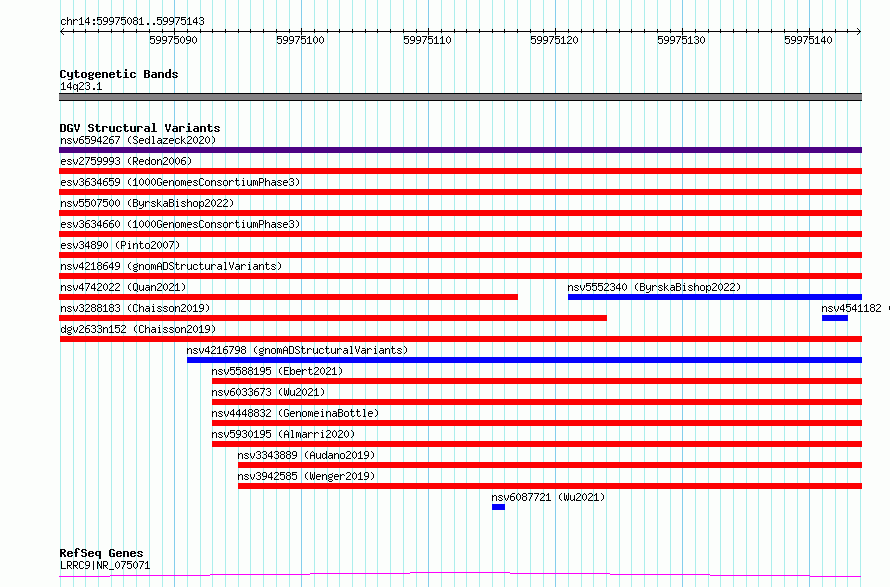Image resolution: width=890 pixels, height=587 pixels.
Task: Open the nsv6087721 (Wu2021) label
Action: click(548, 497)
